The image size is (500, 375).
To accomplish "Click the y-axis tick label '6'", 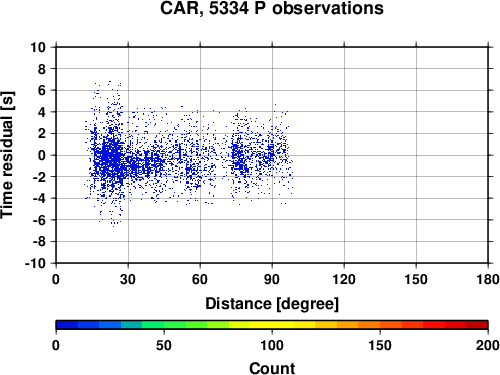I will pyautogui.click(x=42, y=90).
